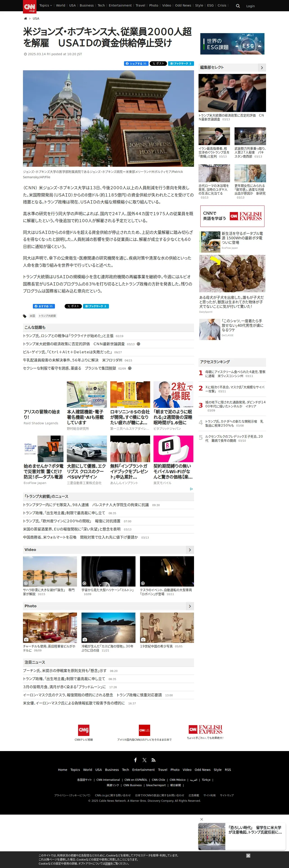This screenshot has width=289, height=868.
Task: Click Facebook recommend button below article
Action: click(x=44, y=306)
